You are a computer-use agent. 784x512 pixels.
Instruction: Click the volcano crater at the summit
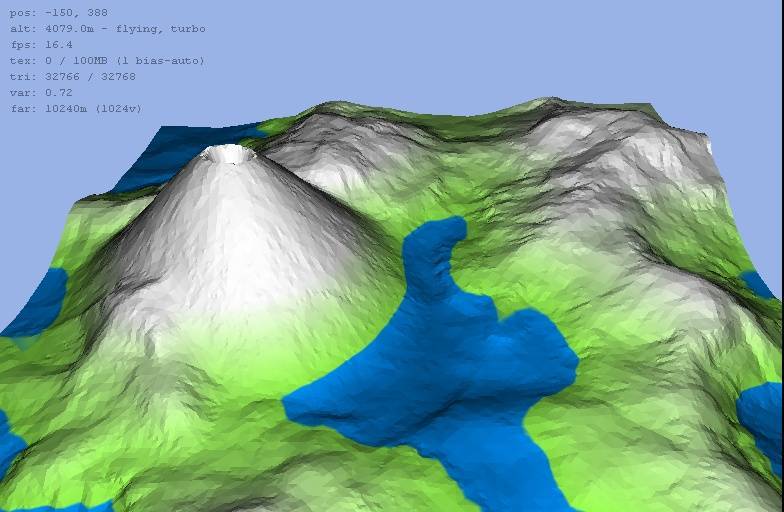230,154
